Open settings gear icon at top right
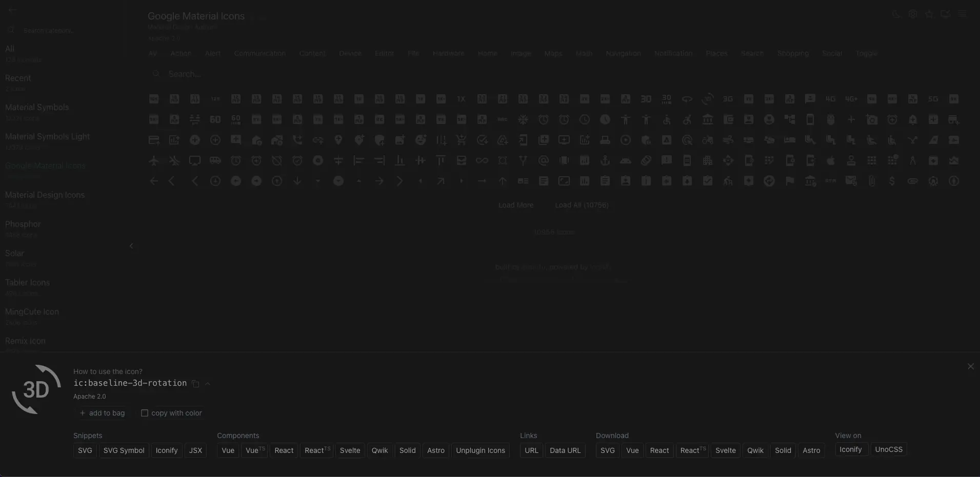 [x=912, y=14]
